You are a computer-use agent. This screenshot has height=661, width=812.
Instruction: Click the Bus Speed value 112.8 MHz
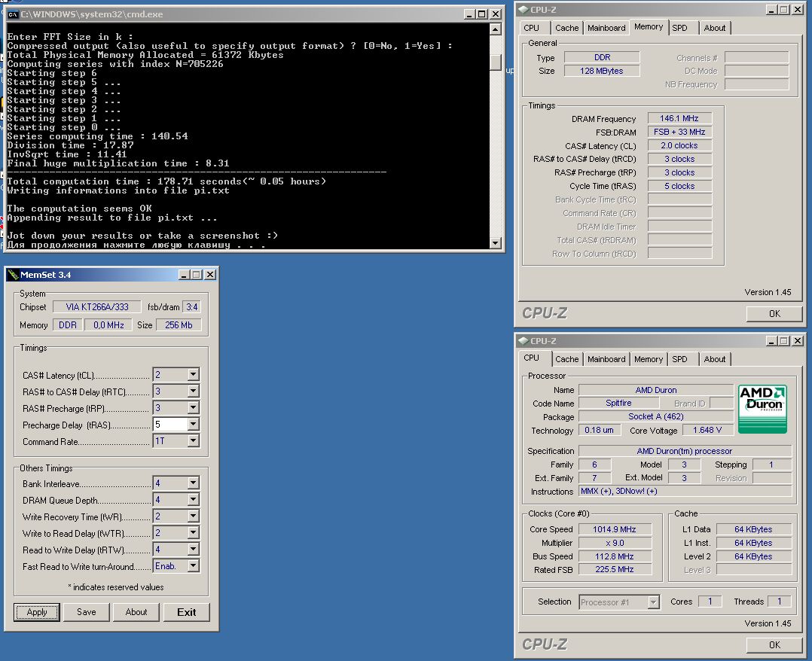click(x=614, y=556)
